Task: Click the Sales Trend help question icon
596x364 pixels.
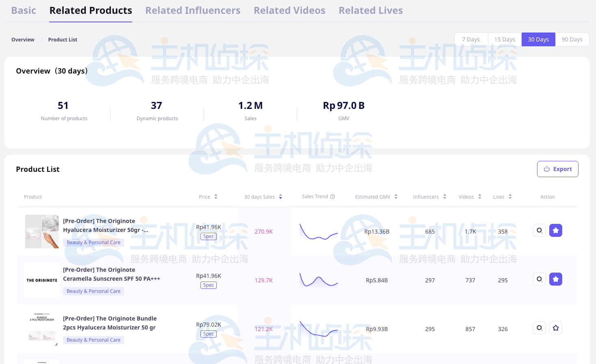Action: pos(333,197)
